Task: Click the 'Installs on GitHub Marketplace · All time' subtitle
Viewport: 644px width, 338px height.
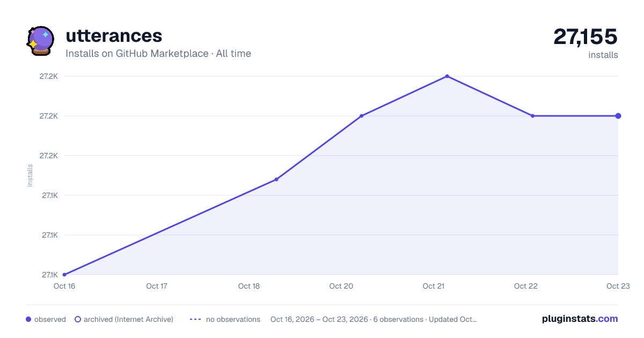Action: tap(158, 54)
